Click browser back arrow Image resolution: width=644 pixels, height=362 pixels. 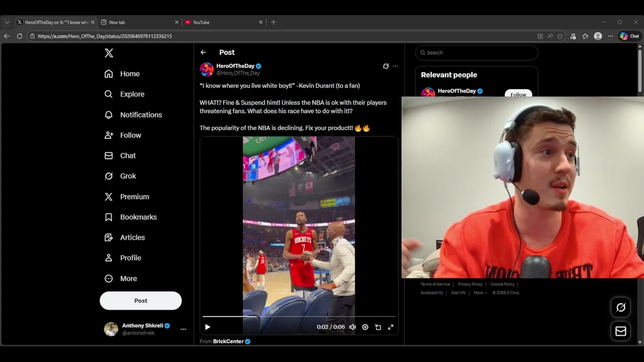(x=7, y=36)
